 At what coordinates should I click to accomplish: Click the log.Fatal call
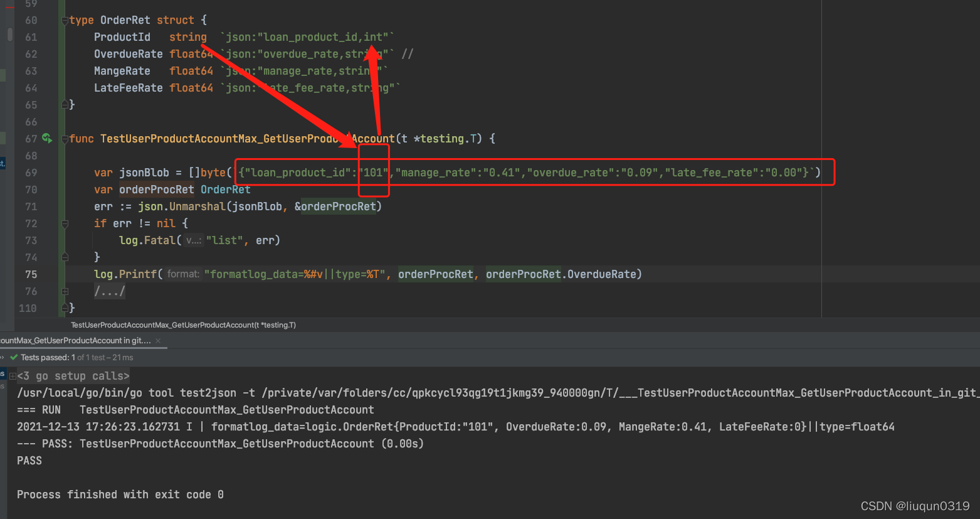tap(147, 240)
